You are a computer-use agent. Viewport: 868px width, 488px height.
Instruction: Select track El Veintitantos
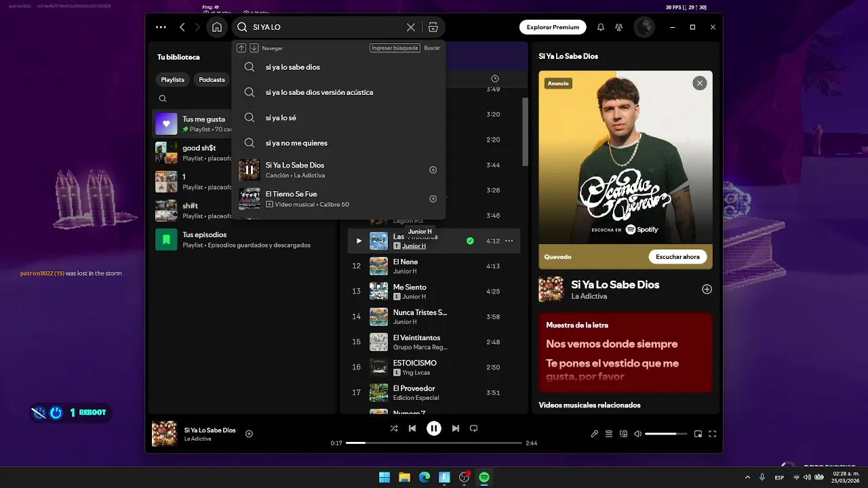[x=433, y=342]
